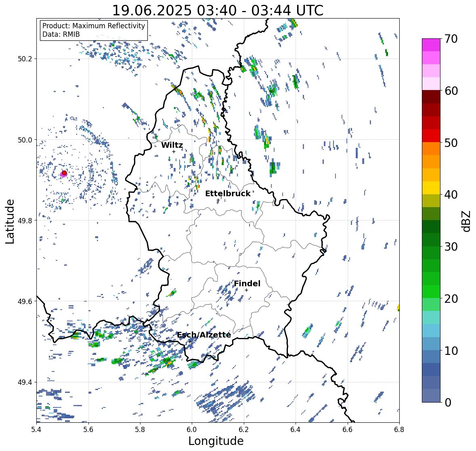Click the longitude tick label 6.8

(399, 429)
